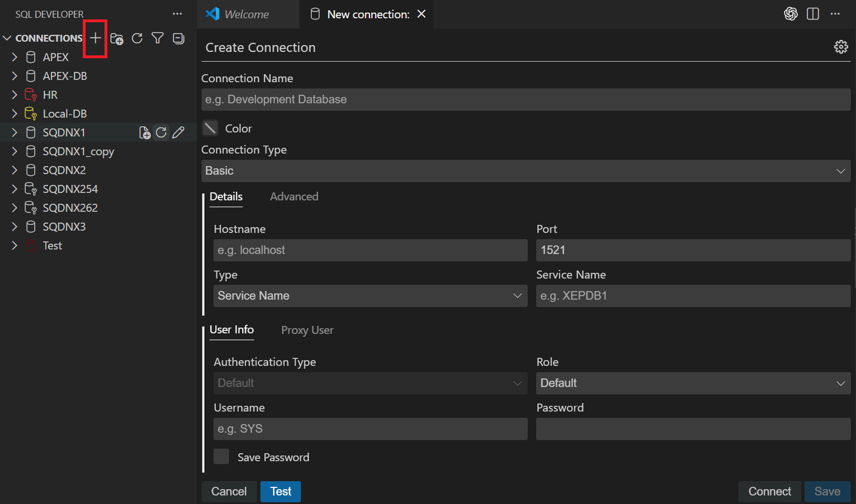Enable the Save Password checkbox

click(221, 457)
